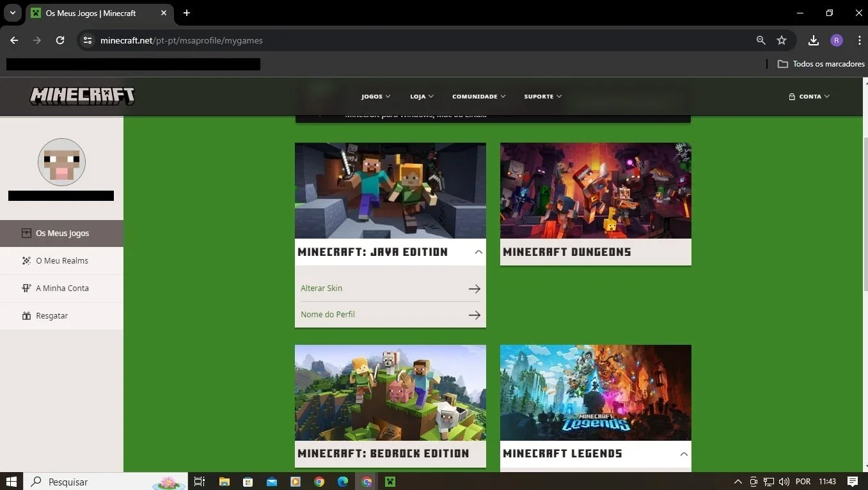This screenshot has width=868, height=490.
Task: Open Minecraft launcher from the taskbar
Action: 390,482
